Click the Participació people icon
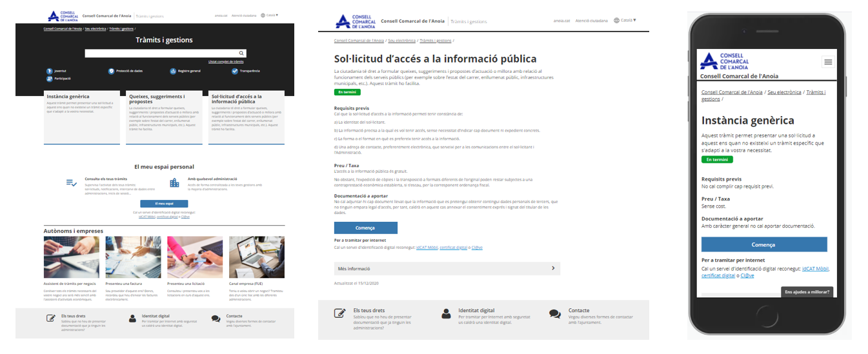 pos(49,79)
